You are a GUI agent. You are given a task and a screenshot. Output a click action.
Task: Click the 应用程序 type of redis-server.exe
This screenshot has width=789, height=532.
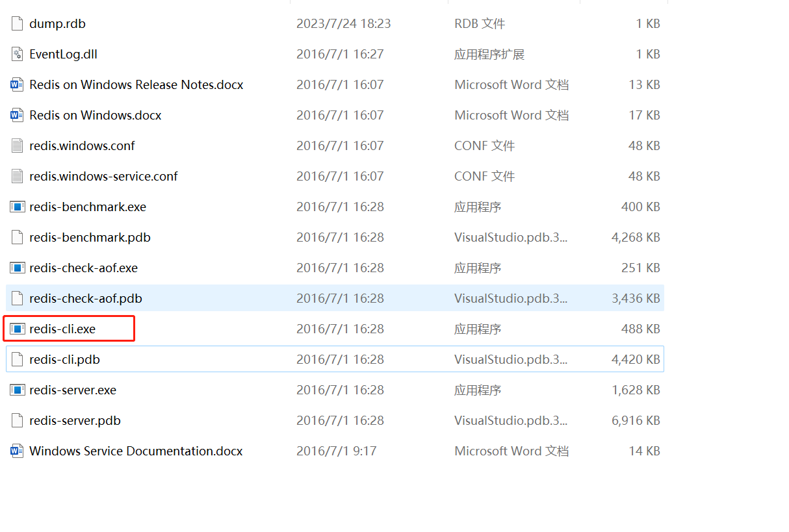pos(478,390)
